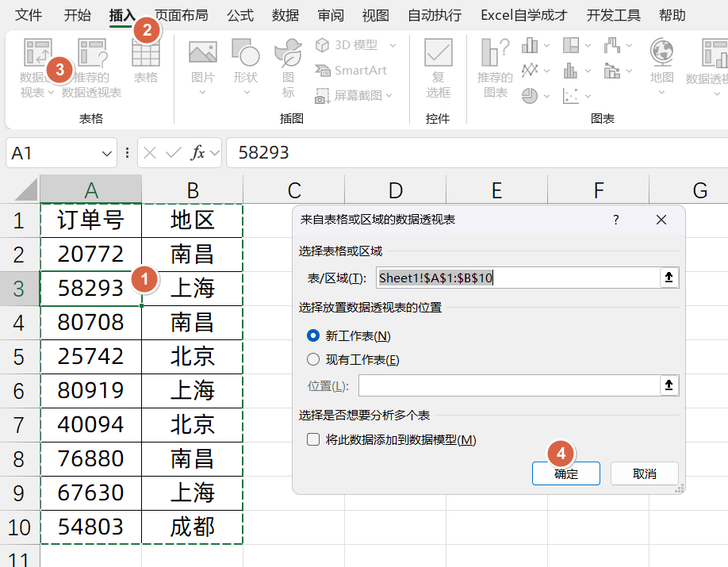Open the Help (帮助) tab
The height and width of the screenshot is (567, 728).
click(x=672, y=15)
